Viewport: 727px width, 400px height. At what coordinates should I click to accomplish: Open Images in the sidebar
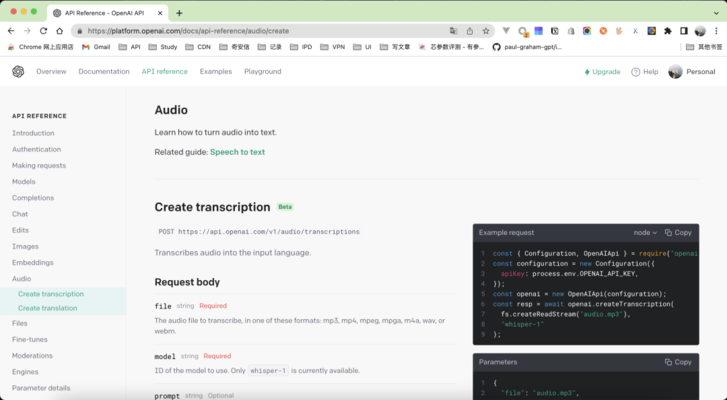coord(26,247)
